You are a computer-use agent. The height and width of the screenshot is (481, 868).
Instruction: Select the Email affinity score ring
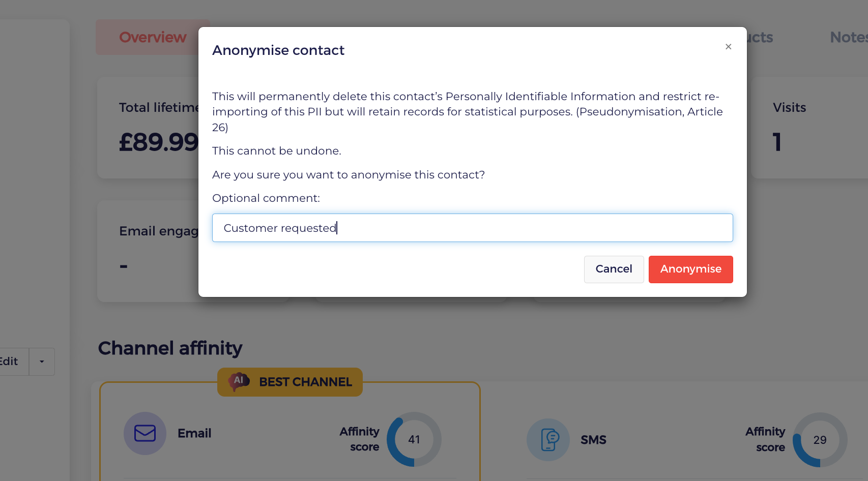click(414, 439)
